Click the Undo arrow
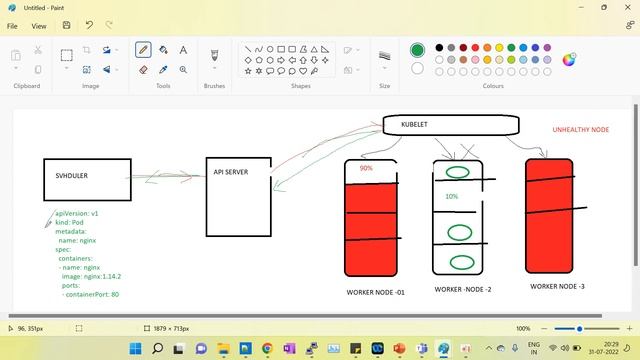Screen dimensions: 640x360 (x=89, y=25)
